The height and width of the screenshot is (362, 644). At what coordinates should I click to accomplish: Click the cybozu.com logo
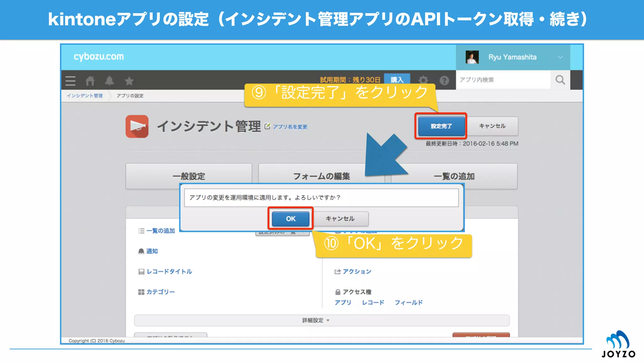pos(99,57)
